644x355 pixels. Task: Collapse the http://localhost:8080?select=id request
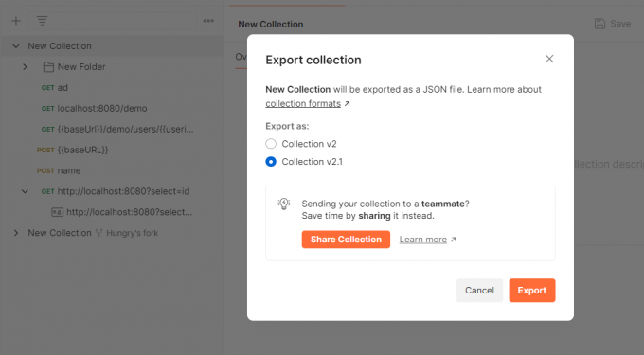point(25,191)
